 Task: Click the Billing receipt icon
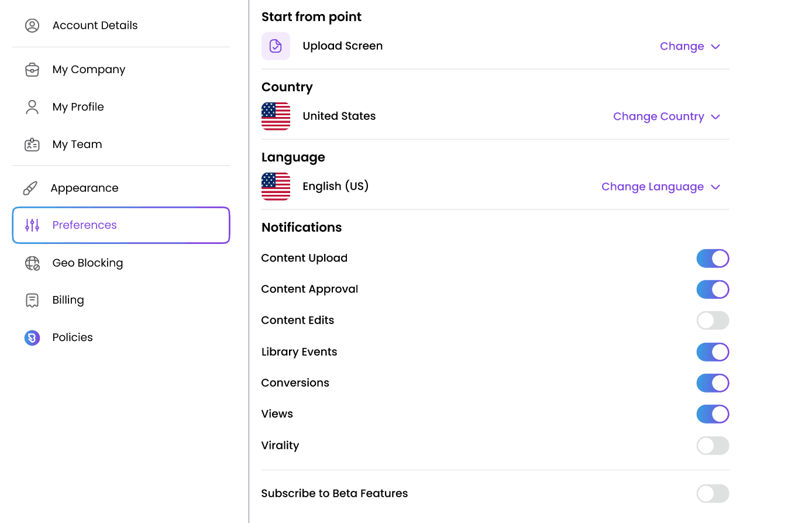32,300
